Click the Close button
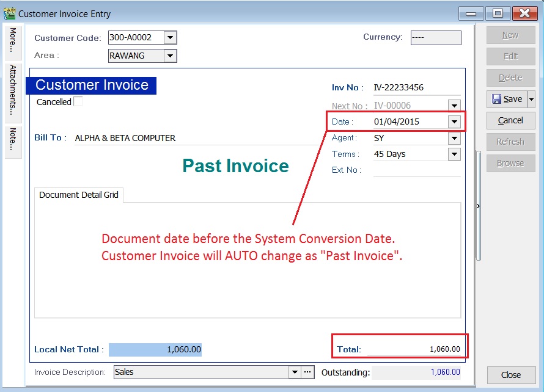544x392 pixels. click(x=511, y=375)
